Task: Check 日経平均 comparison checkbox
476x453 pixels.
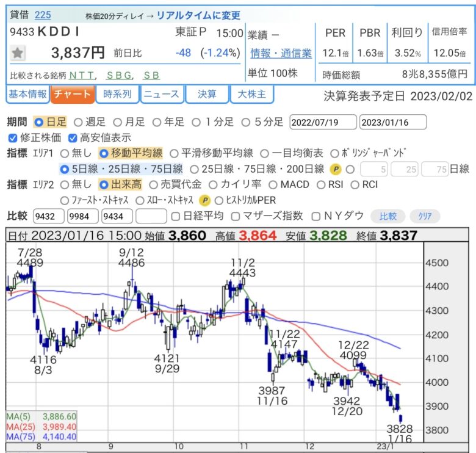Action: click(176, 217)
